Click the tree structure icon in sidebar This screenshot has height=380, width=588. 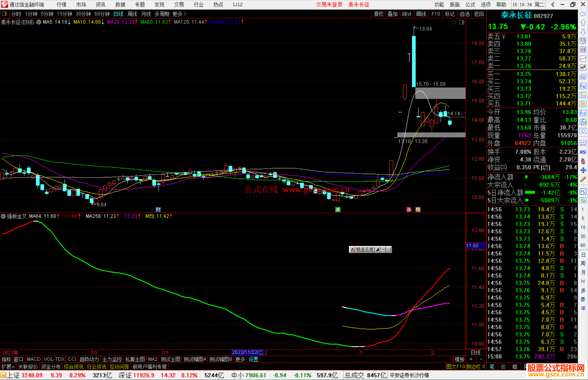(x=583, y=95)
